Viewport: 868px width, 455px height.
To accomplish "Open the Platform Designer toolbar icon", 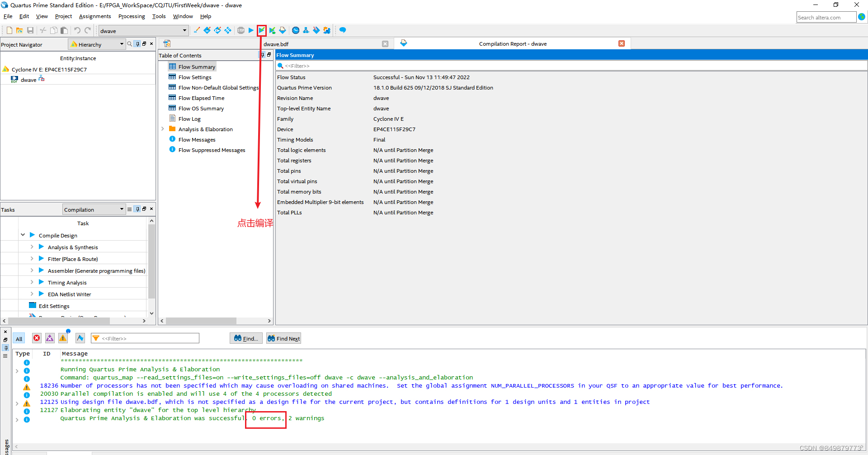I will pyautogui.click(x=326, y=30).
